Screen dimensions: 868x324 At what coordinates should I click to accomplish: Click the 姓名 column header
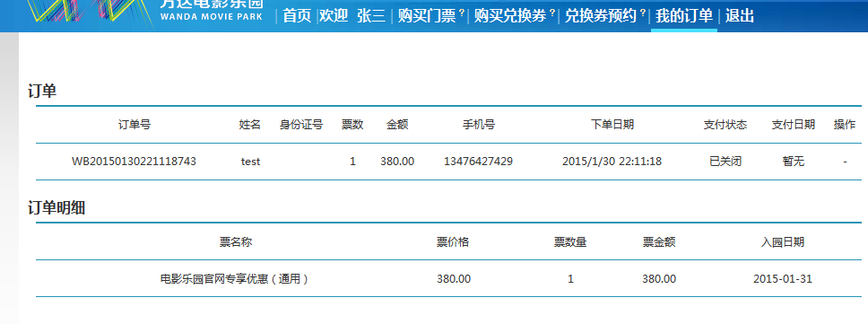249,125
